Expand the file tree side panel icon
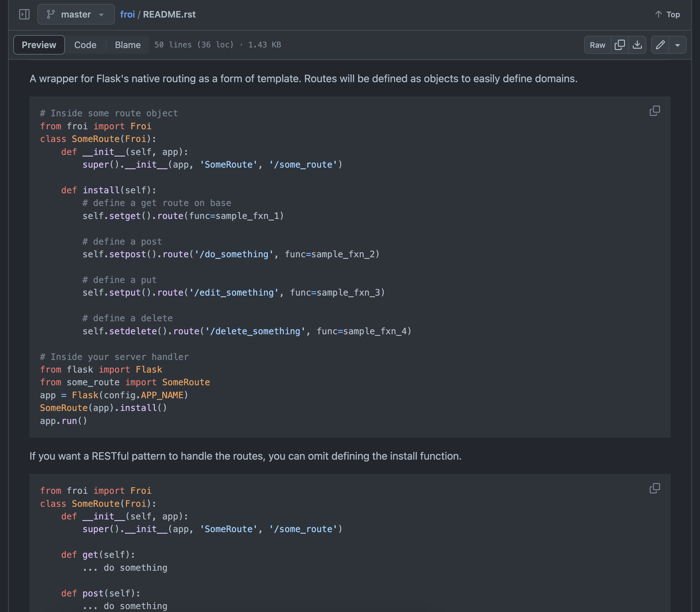The image size is (700, 612). [24, 14]
